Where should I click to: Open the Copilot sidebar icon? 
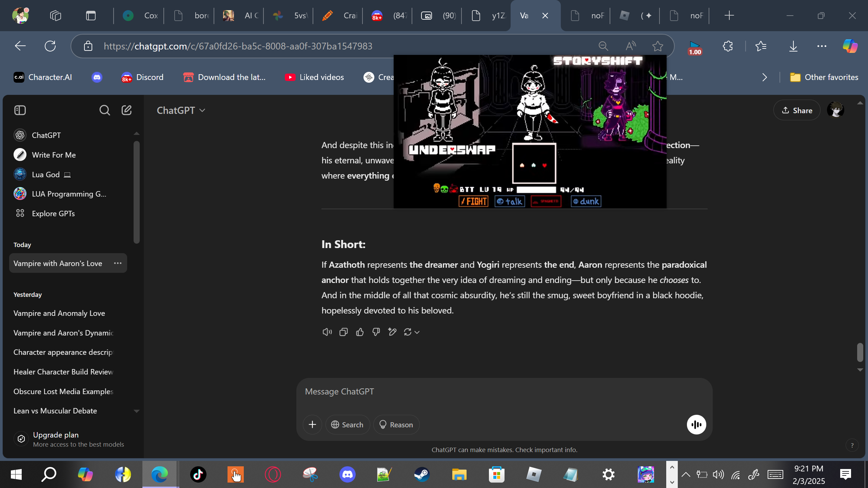point(850,46)
